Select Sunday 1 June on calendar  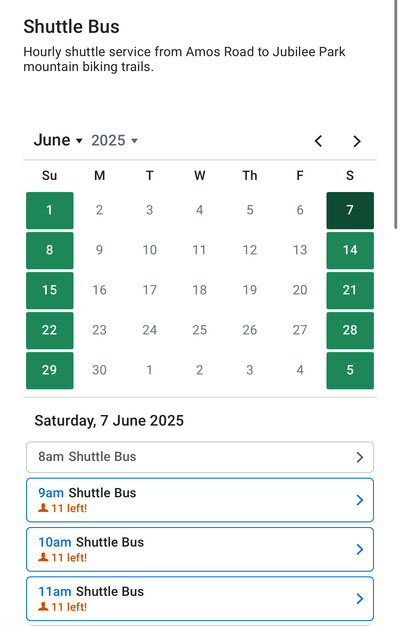point(50,210)
